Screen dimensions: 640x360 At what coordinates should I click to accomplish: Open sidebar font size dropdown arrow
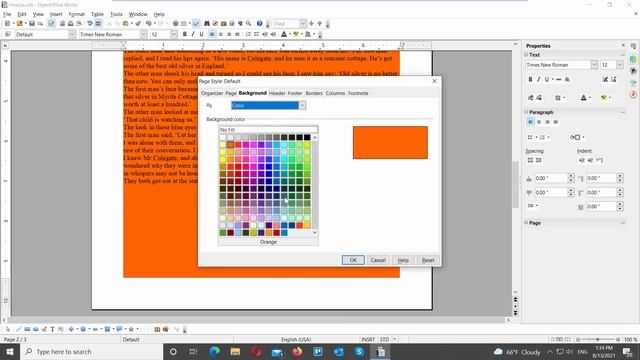tap(620, 64)
